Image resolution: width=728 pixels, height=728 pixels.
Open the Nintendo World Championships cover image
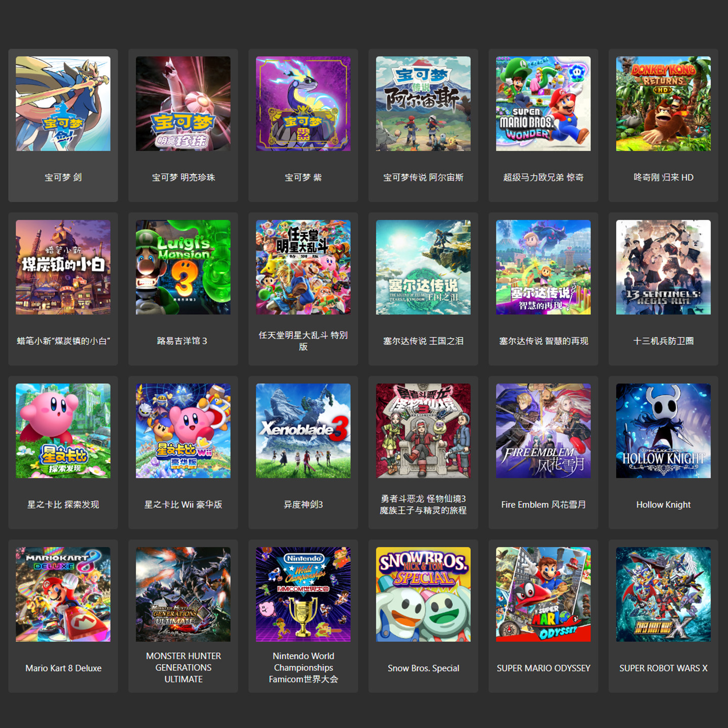303,595
